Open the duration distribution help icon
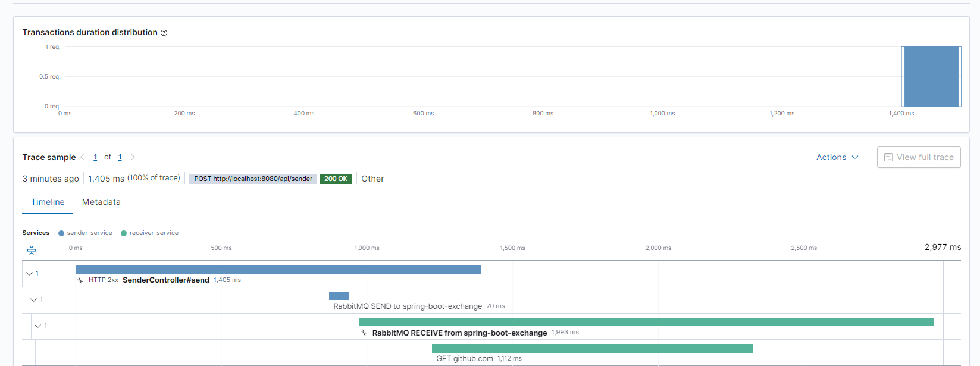 coord(164,33)
